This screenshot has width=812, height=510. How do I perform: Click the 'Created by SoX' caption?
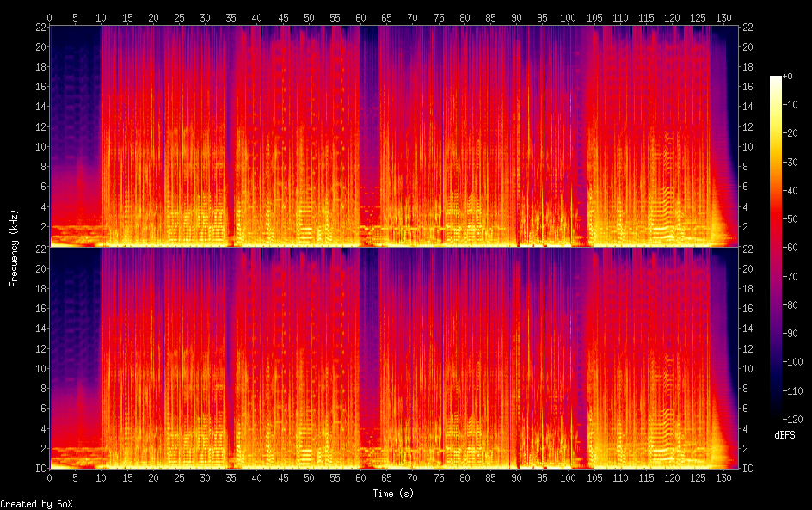[36, 504]
